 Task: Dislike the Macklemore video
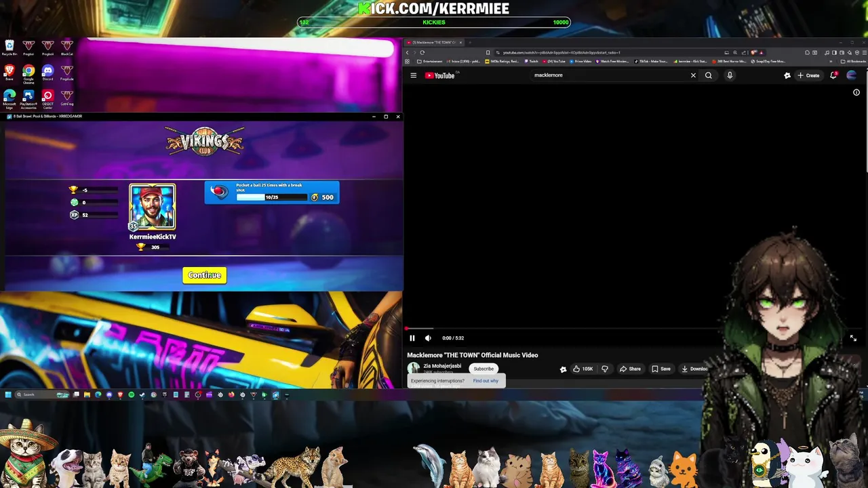(605, 369)
